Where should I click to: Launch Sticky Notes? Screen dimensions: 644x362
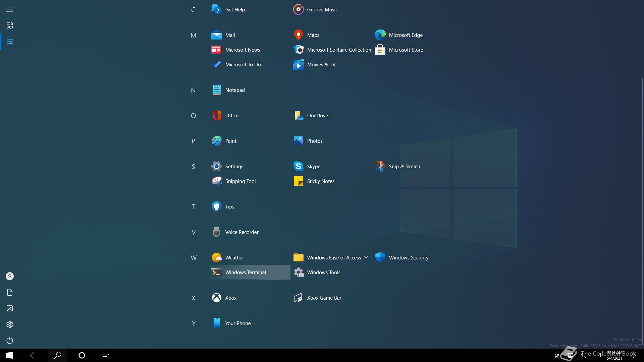(x=331, y=181)
